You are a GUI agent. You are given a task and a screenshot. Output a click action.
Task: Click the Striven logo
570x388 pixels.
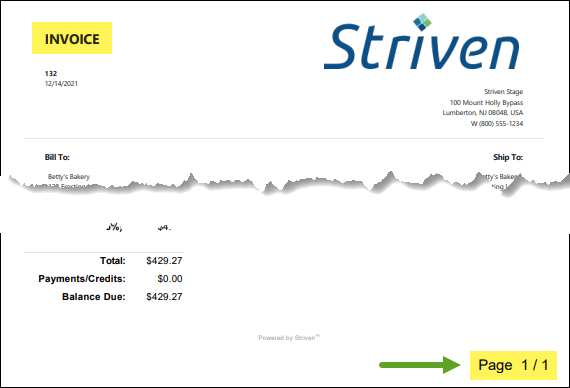(421, 41)
